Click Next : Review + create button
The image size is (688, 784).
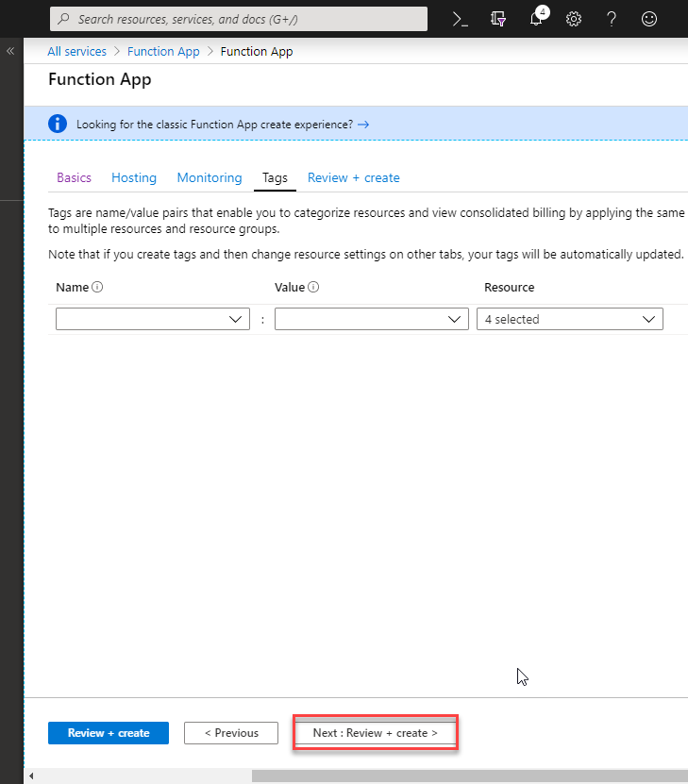point(375,733)
